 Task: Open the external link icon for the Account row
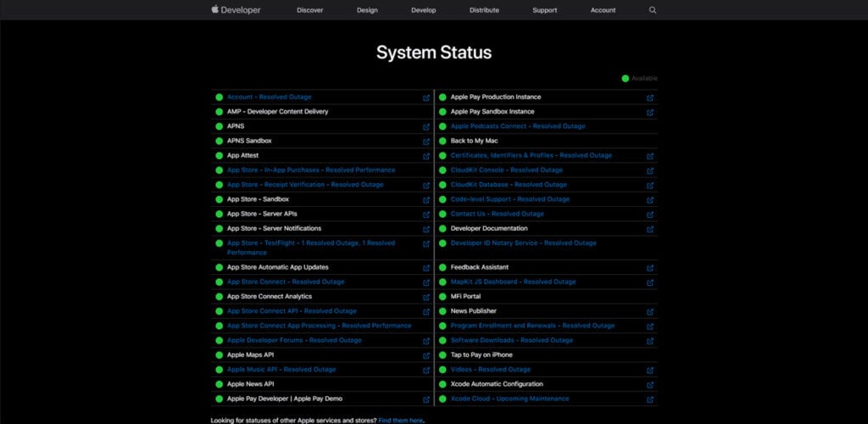coord(426,98)
